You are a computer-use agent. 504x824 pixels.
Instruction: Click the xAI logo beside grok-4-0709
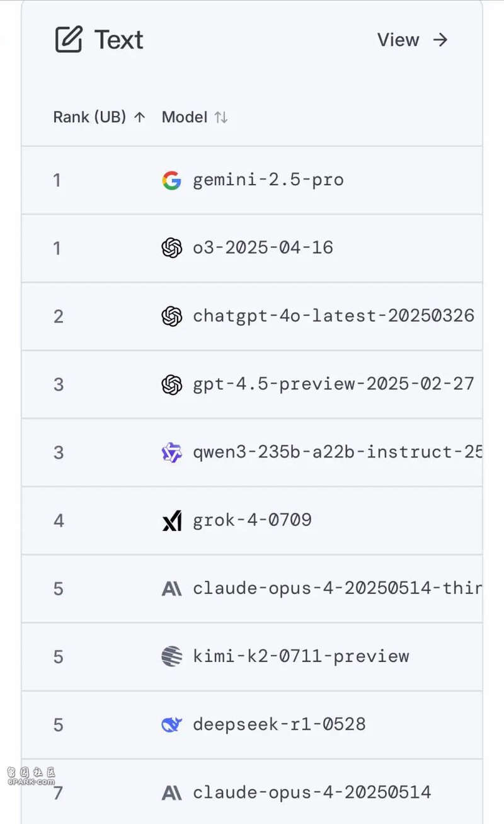pos(171,520)
